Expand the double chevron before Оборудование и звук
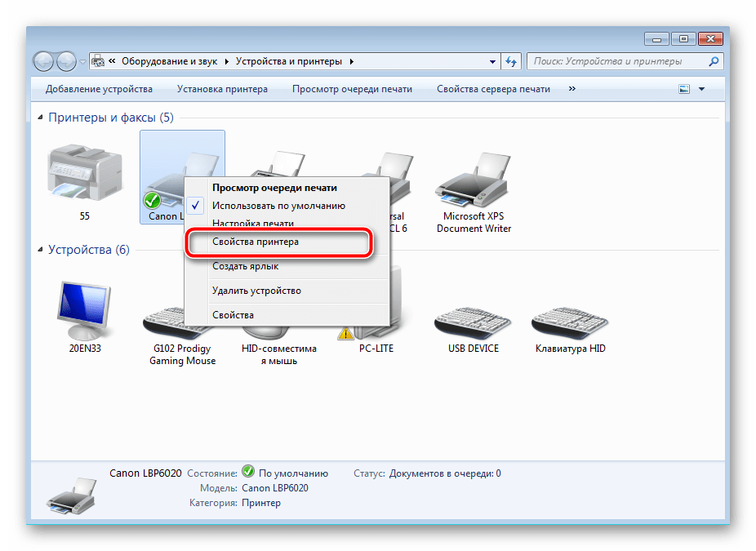 [x=112, y=60]
